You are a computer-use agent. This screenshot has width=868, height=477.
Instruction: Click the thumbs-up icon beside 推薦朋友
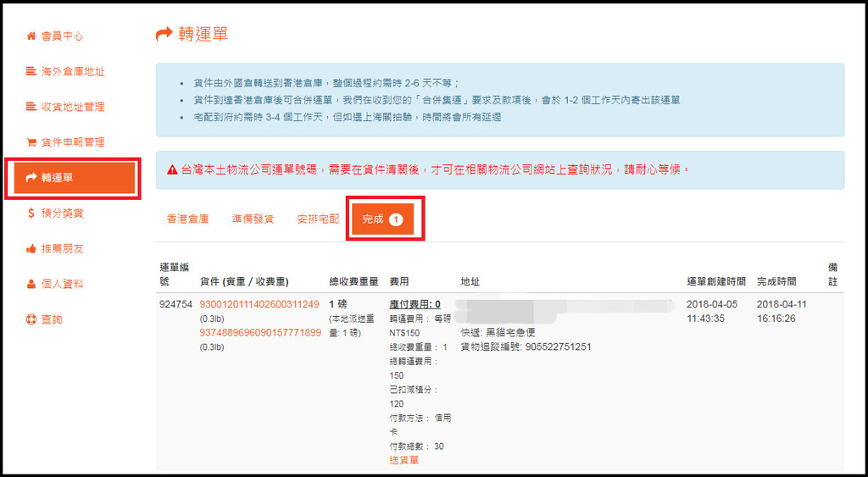[x=31, y=249]
